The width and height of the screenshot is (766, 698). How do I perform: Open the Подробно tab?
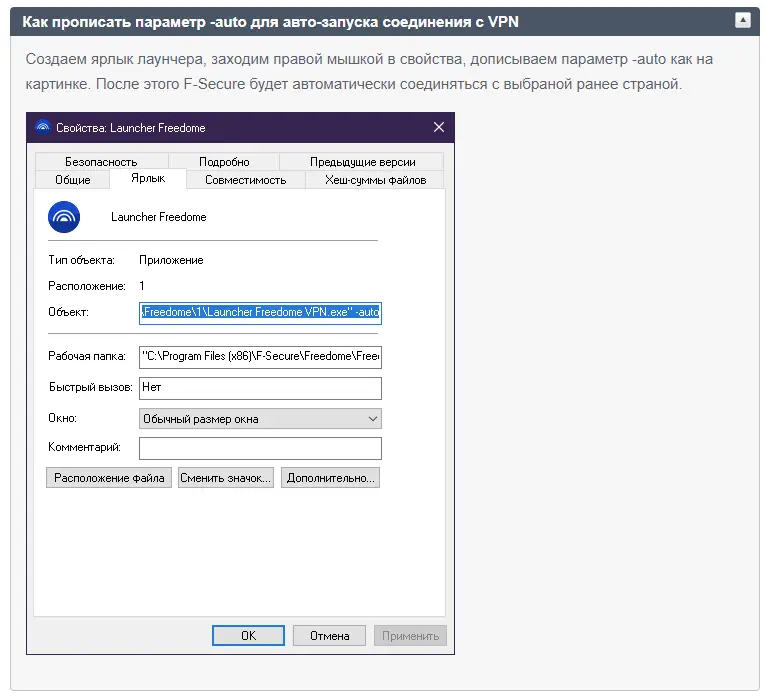coord(224,162)
